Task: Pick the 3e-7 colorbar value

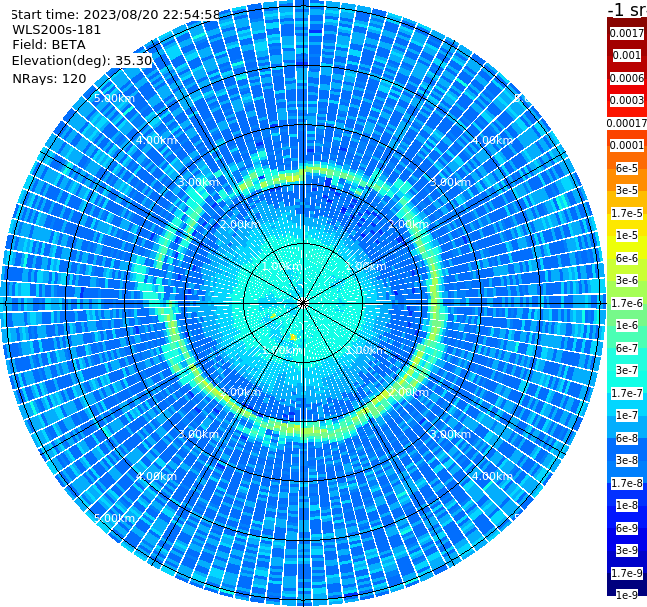Action: click(627, 371)
